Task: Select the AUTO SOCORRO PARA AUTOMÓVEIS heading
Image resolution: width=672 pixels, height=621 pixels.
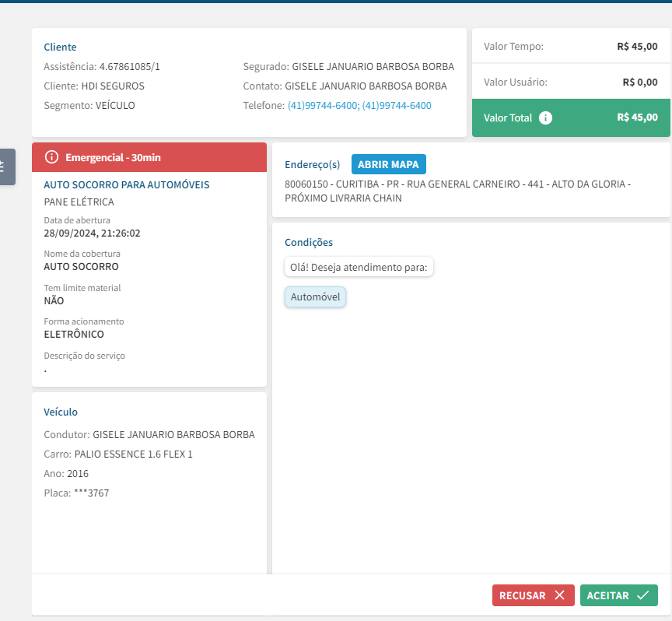Action: tap(126, 184)
